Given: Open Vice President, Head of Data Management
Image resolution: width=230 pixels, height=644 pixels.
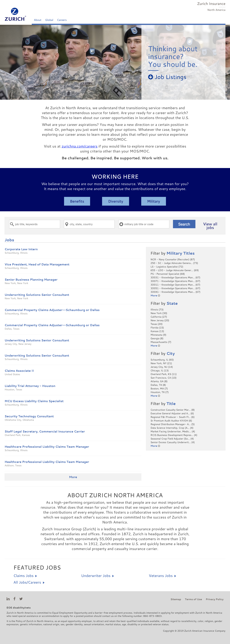Looking at the screenshot, I should pos(37,264).
